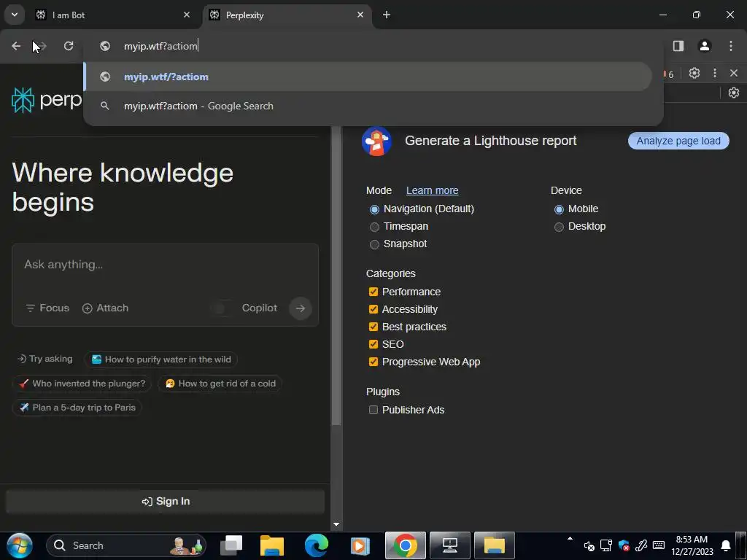
Task: Open the clock showing 8:53 AM
Action: point(692,545)
